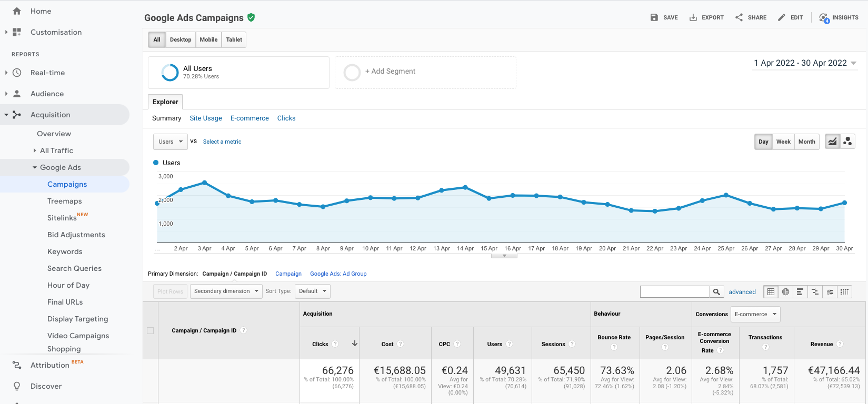Switch to the Pivot view icon
Image resolution: width=868 pixels, height=404 pixels.
(844, 291)
